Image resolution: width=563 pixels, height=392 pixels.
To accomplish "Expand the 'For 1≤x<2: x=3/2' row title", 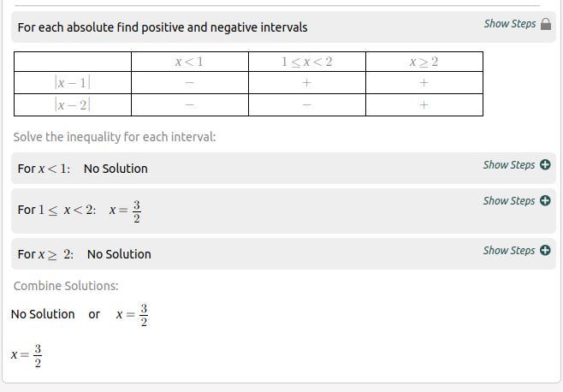I will (x=79, y=211).
